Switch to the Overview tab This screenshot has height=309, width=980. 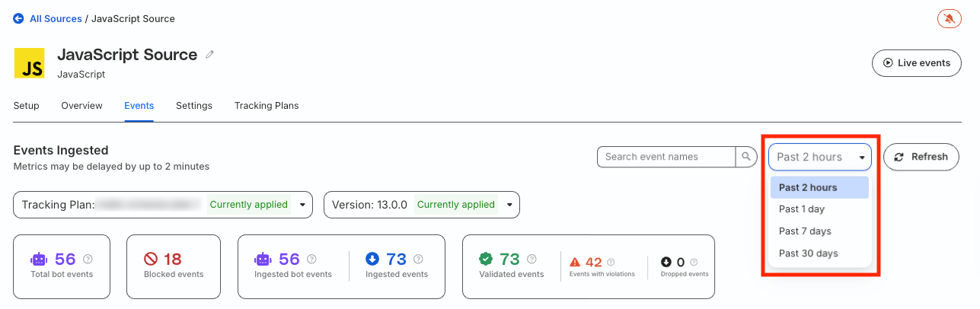(81, 106)
